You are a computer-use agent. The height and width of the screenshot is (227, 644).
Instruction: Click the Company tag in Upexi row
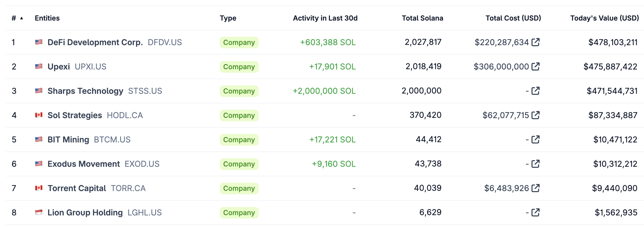[239, 67]
